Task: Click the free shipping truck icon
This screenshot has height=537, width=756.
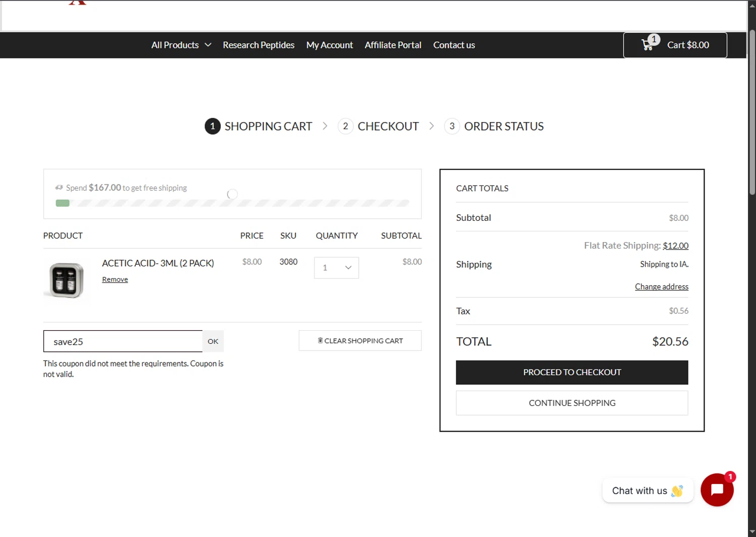Action: click(59, 188)
